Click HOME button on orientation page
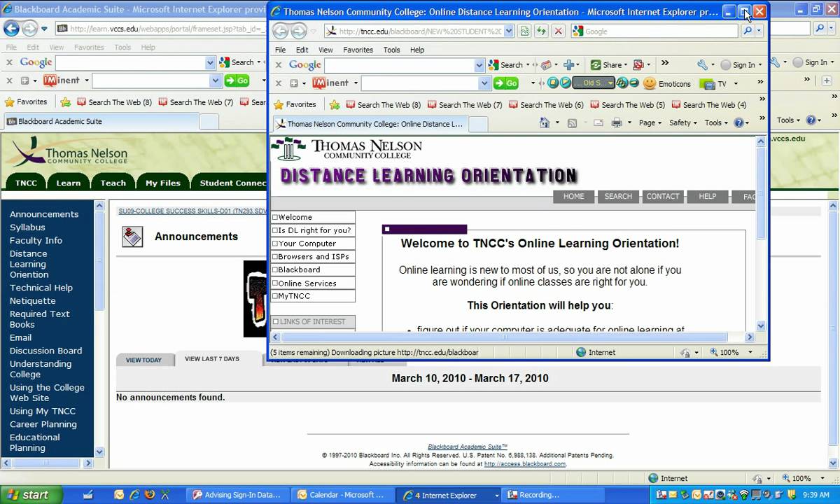The image size is (840, 504). pos(574,197)
